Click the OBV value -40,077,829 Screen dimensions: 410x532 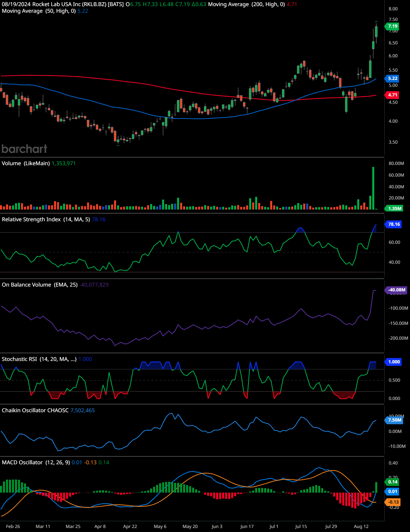pyautogui.click(x=94, y=285)
